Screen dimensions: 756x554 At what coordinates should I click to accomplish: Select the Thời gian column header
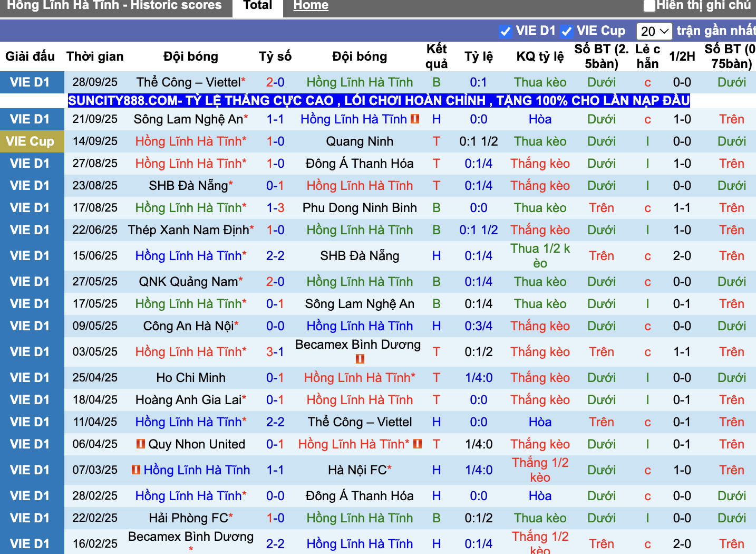click(95, 56)
